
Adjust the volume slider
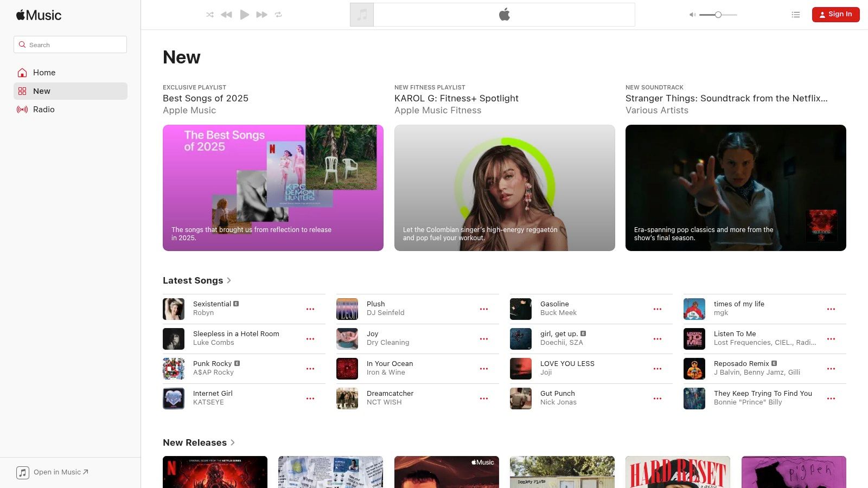coord(718,15)
